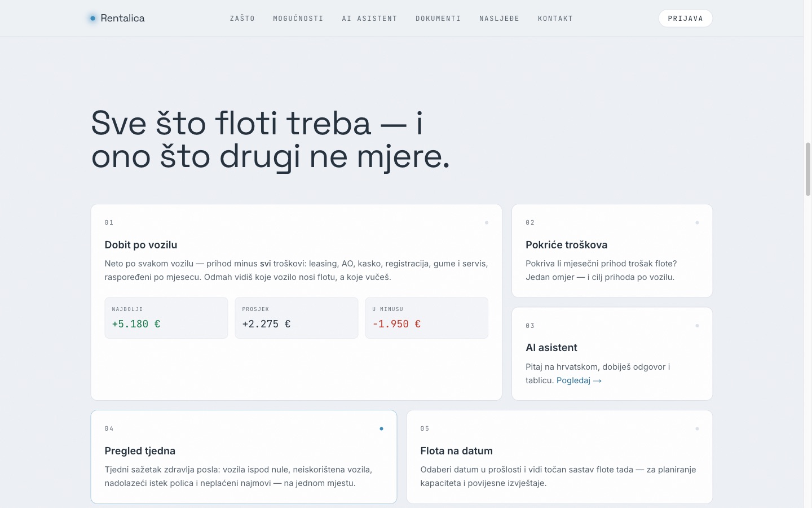Click the dot indicator on AI asistent card
This screenshot has height=508, width=812.
tap(697, 326)
